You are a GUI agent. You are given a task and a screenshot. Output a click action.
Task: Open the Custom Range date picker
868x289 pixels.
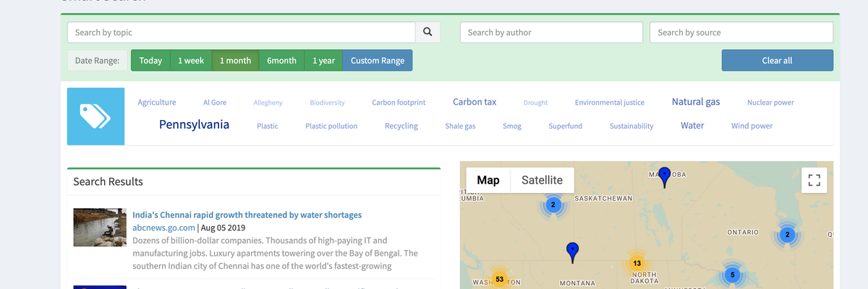(x=378, y=61)
